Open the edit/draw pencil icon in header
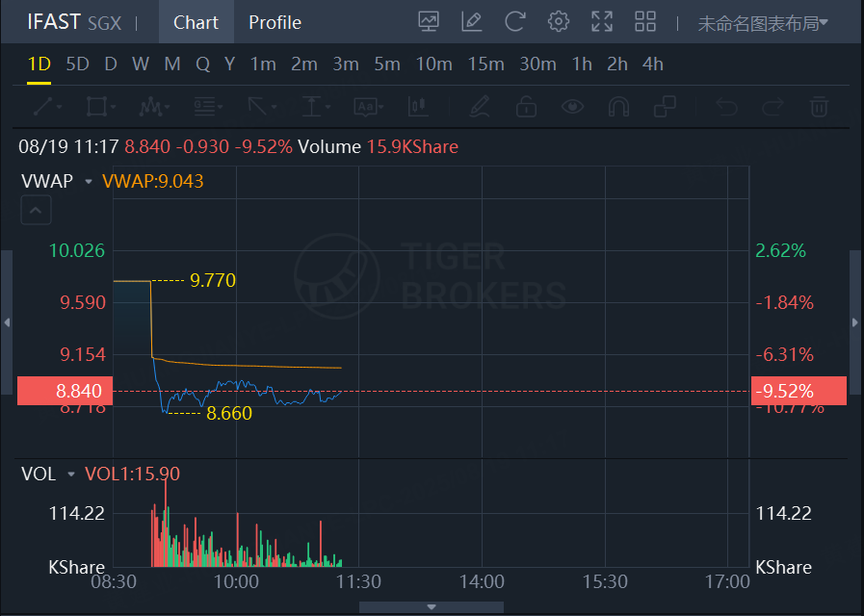This screenshot has width=864, height=616. pyautogui.click(x=472, y=21)
